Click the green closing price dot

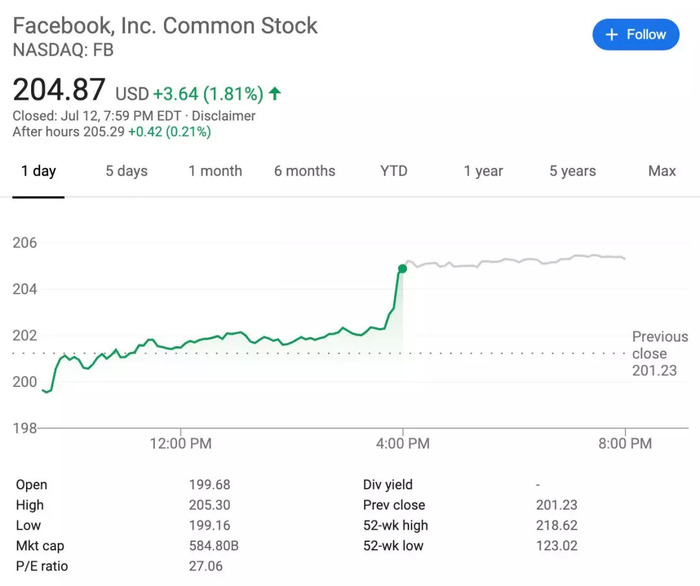click(402, 268)
